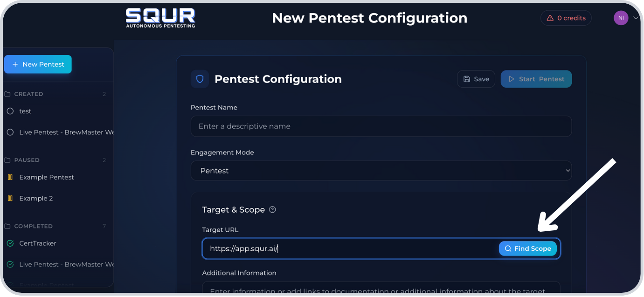This screenshot has width=644, height=297.
Task: Click the NI user avatar
Action: tap(621, 18)
